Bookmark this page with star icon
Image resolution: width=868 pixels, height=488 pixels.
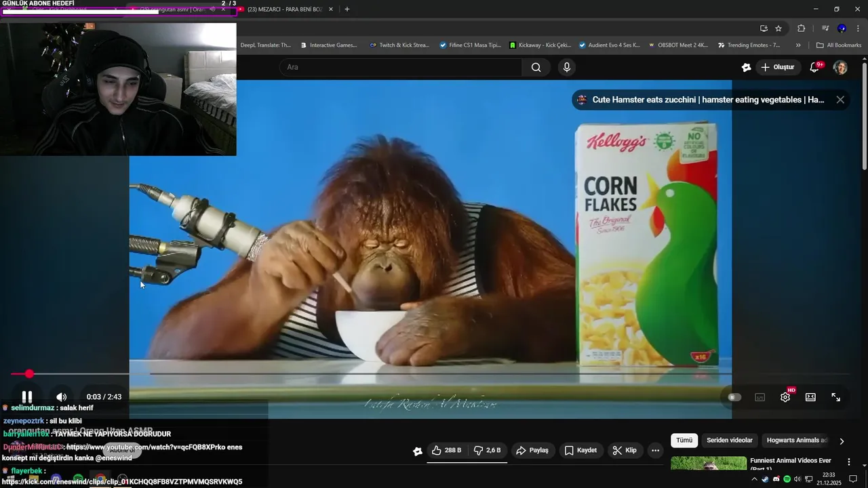778,28
